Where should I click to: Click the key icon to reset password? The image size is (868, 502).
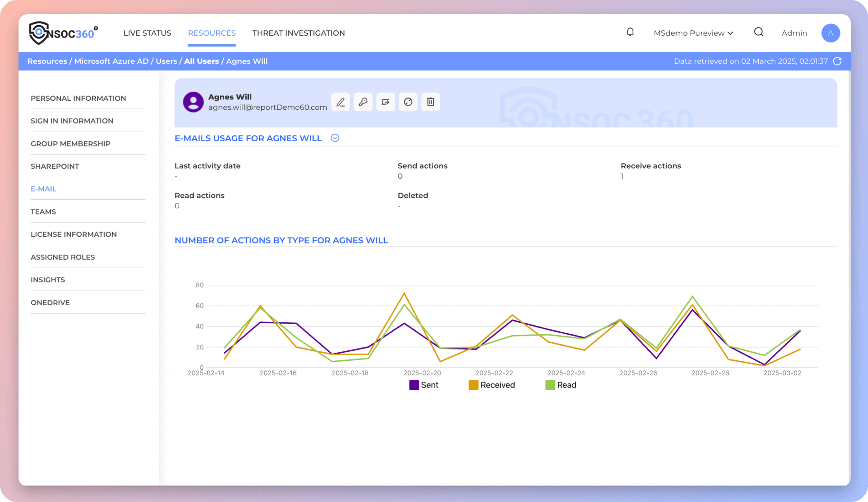tap(363, 102)
